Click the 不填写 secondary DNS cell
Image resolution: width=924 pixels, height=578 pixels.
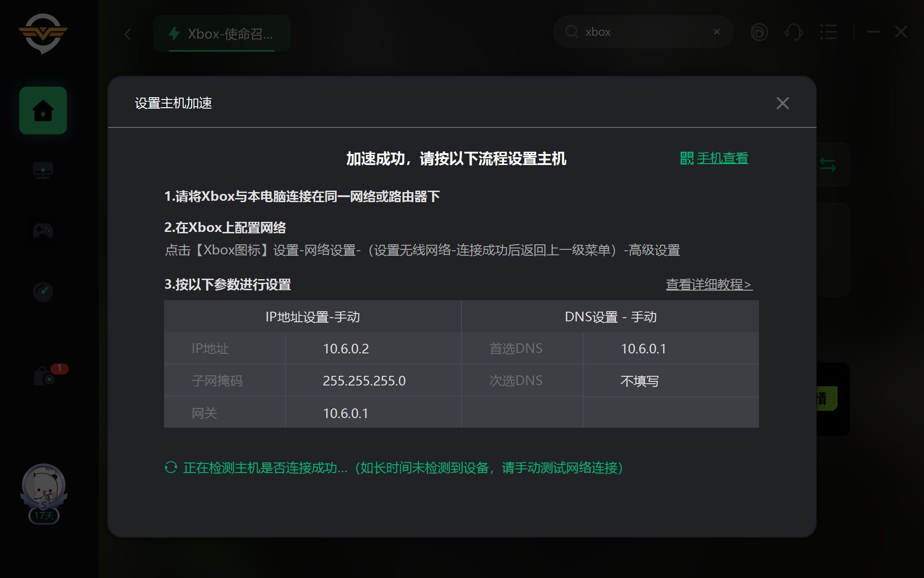click(671, 381)
